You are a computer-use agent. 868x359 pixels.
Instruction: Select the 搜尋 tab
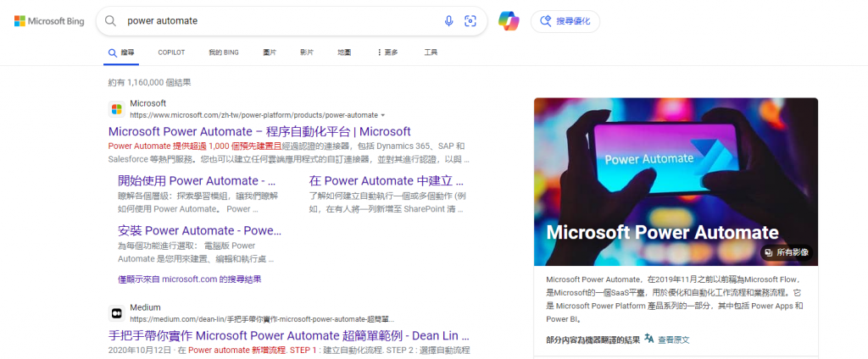(120, 52)
